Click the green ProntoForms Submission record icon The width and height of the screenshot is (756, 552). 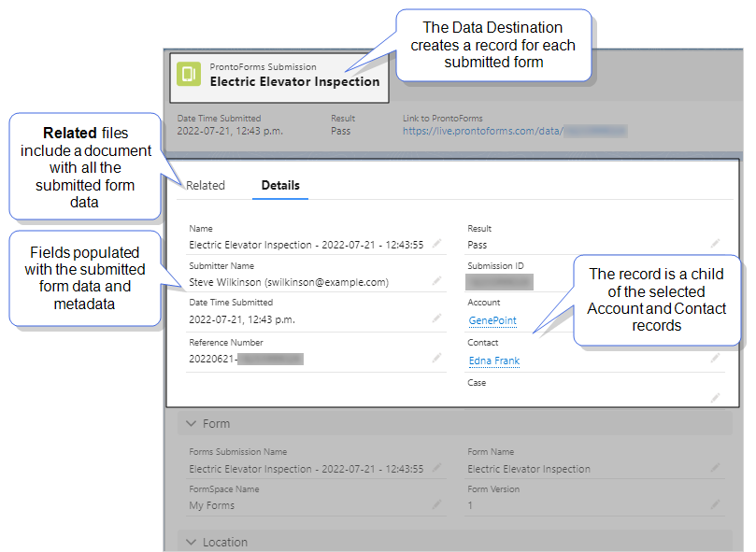[189, 74]
